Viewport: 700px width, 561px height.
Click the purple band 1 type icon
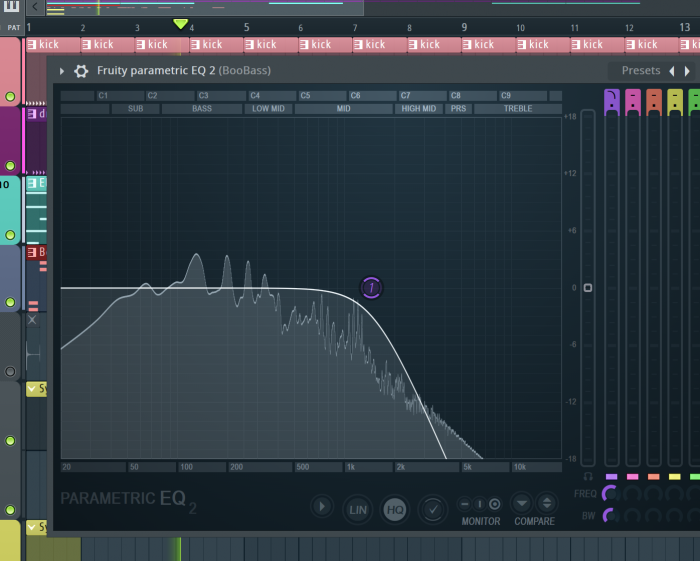click(x=611, y=98)
